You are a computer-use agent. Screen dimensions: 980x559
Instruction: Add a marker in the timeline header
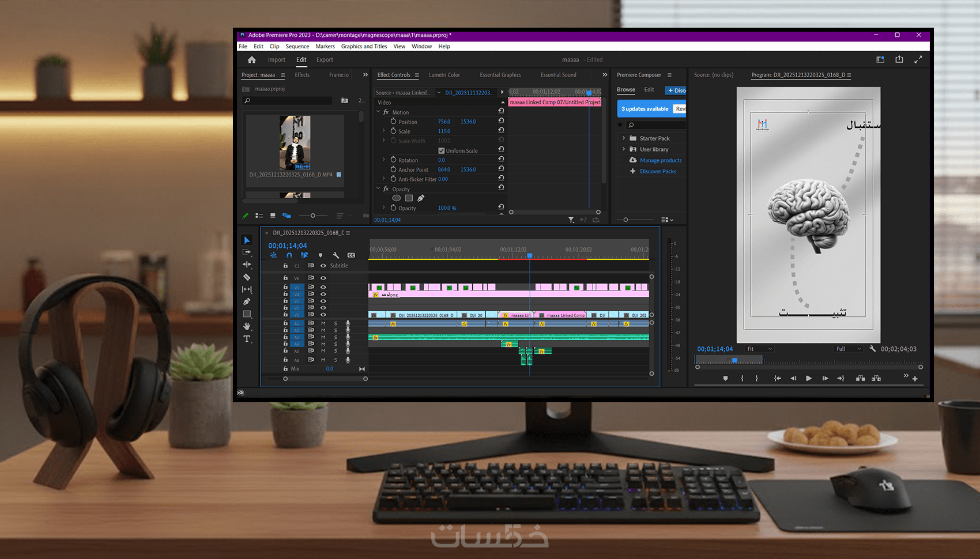tap(321, 255)
